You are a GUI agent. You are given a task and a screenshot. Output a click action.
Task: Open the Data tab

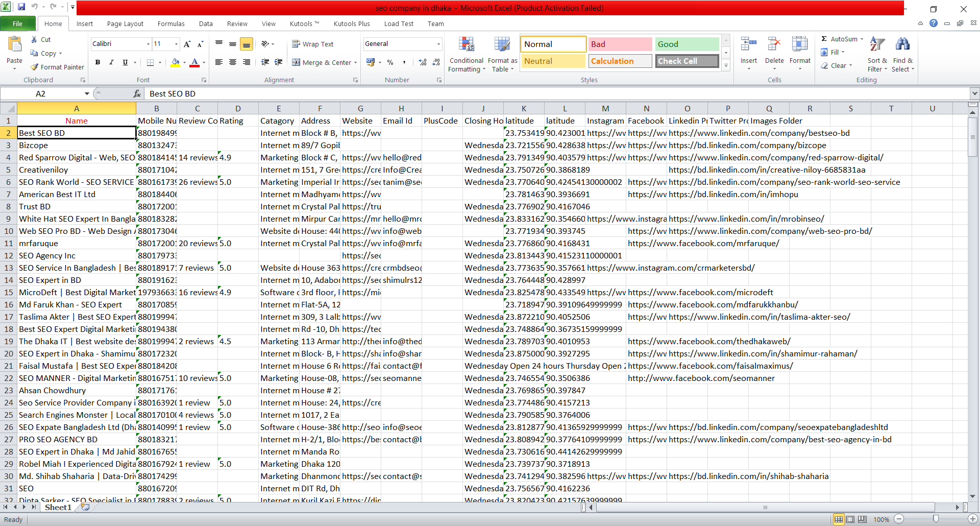206,23
